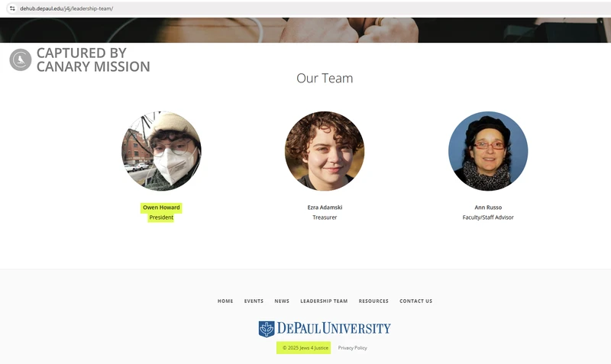
Task: Click the Treasurer's circular profile photo
Action: pyautogui.click(x=325, y=151)
